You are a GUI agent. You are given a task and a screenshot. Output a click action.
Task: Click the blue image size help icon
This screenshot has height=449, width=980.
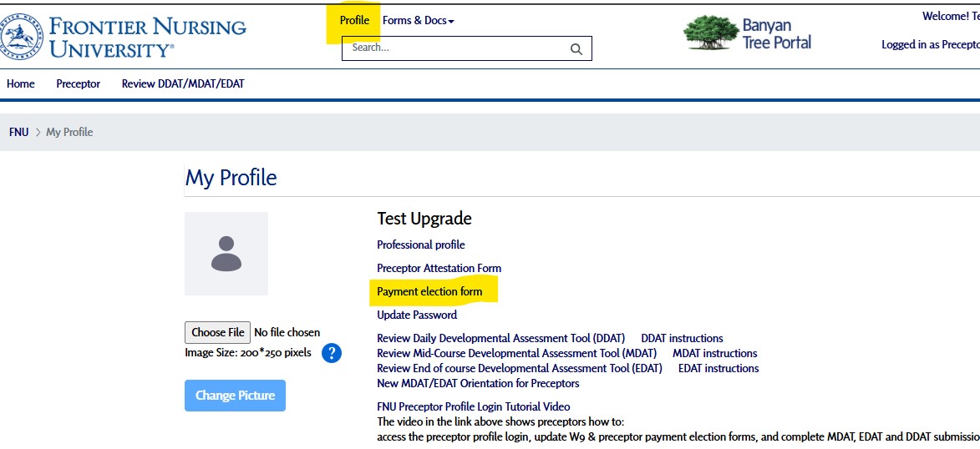pyautogui.click(x=332, y=353)
